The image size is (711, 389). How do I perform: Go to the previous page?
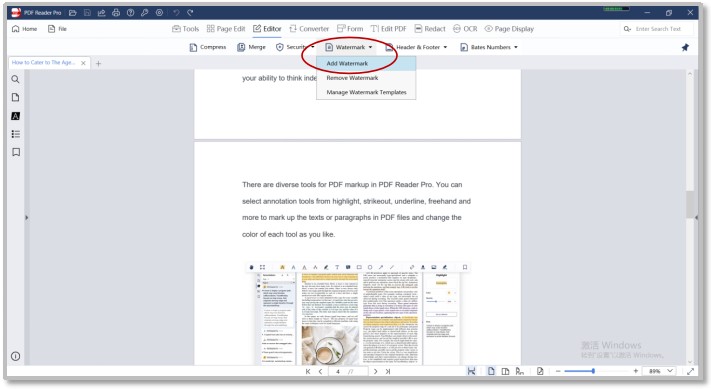[321, 371]
